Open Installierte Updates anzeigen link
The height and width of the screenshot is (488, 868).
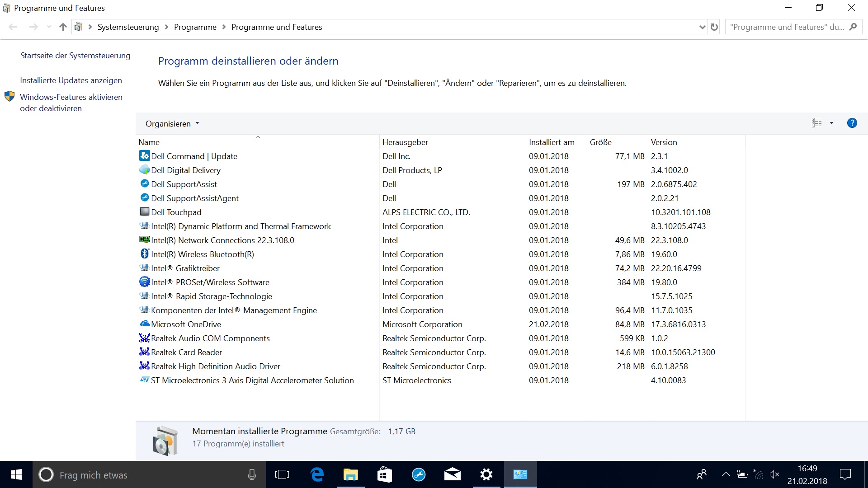point(71,80)
